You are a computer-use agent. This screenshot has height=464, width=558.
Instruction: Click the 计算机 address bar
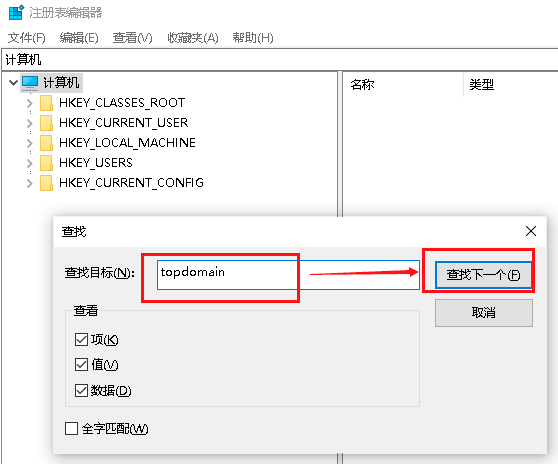click(x=280, y=59)
